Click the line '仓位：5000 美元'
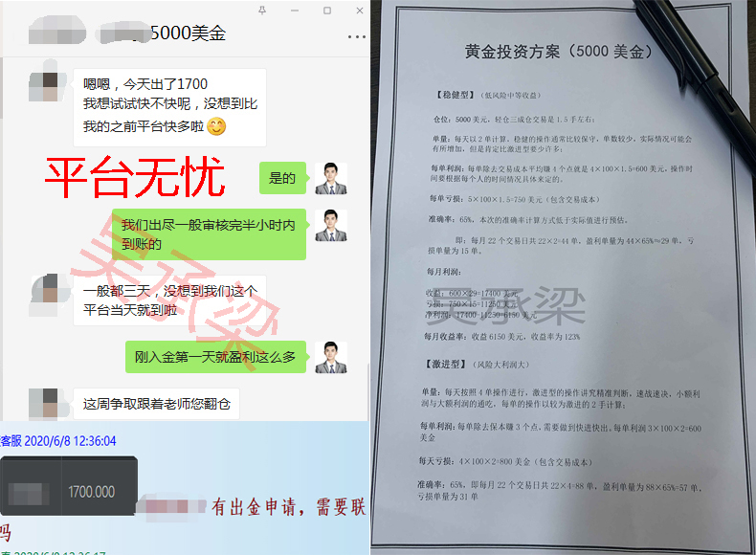The image size is (756, 555). pos(514,119)
